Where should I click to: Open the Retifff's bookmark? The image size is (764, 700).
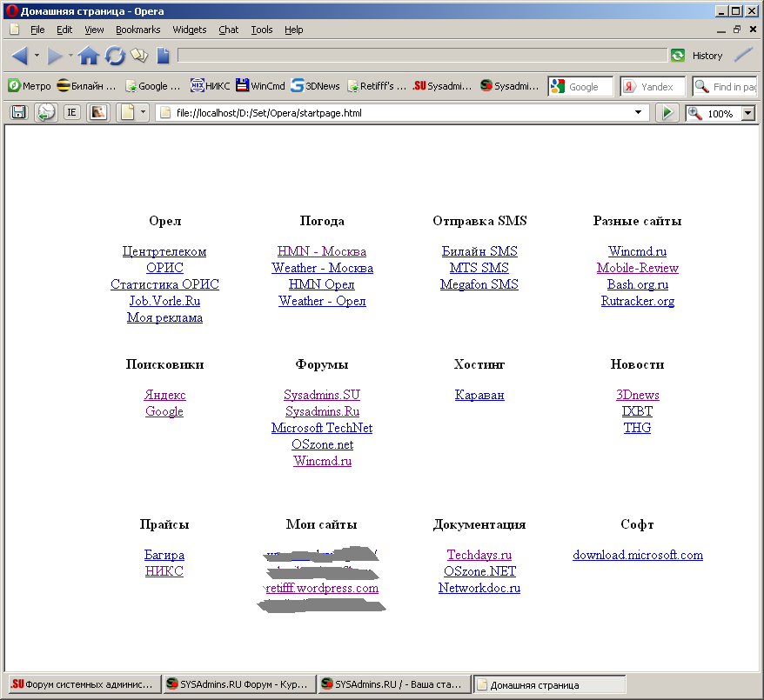tap(377, 86)
